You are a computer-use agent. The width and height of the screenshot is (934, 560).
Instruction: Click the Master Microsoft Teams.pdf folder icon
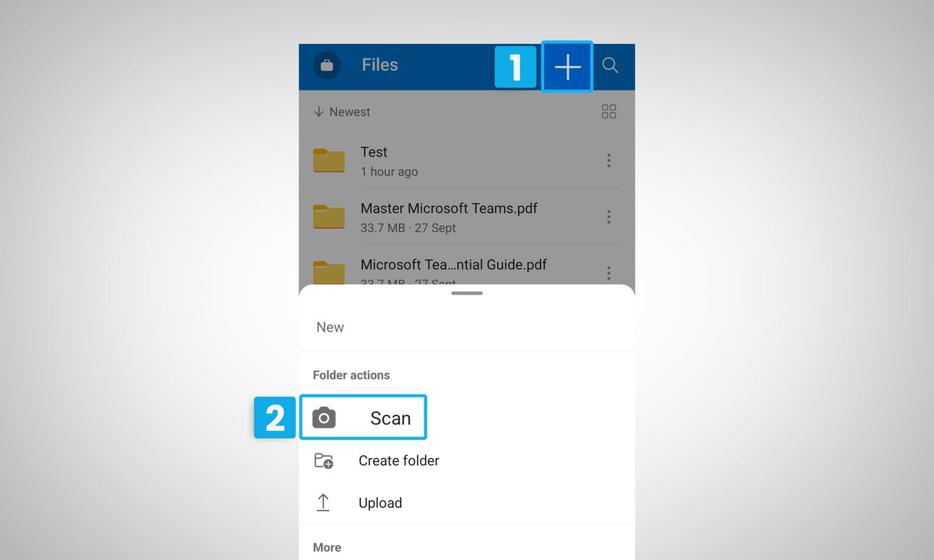click(x=329, y=217)
